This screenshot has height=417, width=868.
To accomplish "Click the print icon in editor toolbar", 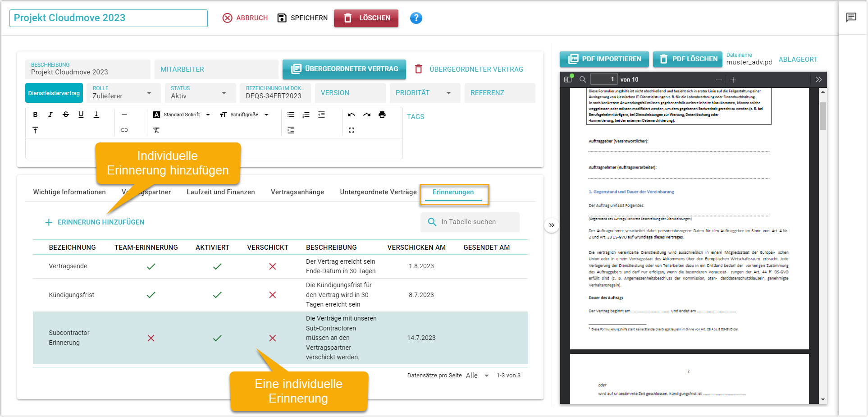I will tap(382, 115).
